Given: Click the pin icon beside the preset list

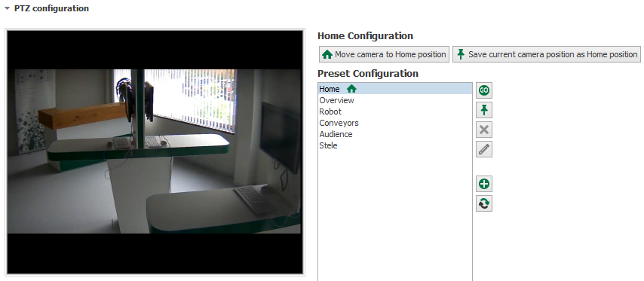Looking at the screenshot, I should tap(484, 110).
